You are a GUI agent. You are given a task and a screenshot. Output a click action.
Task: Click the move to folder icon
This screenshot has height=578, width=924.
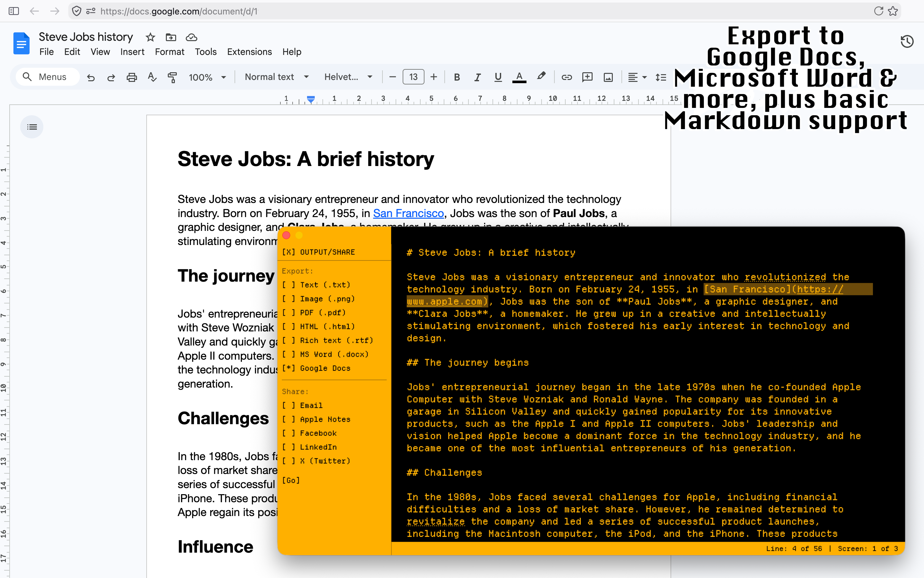171,37
